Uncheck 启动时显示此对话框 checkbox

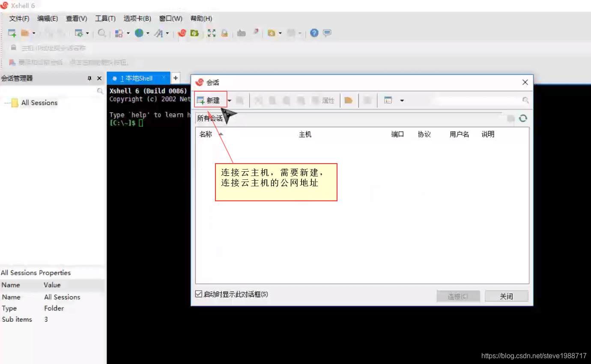[x=199, y=294]
